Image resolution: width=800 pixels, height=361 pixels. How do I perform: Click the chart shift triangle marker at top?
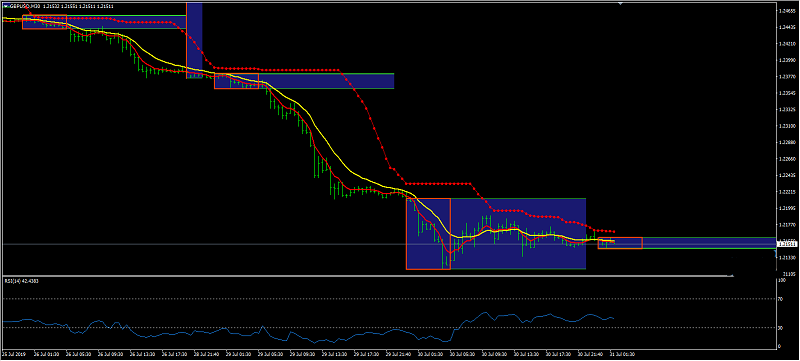click(621, 4)
